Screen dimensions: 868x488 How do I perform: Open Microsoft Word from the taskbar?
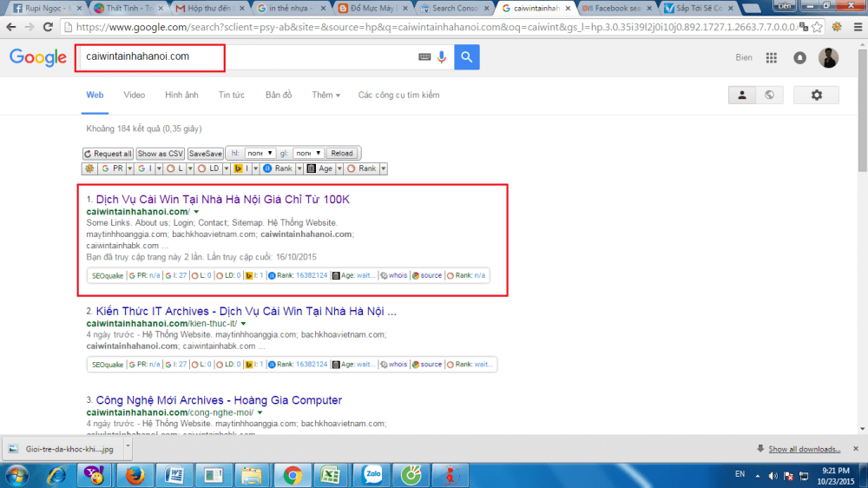coord(174,476)
